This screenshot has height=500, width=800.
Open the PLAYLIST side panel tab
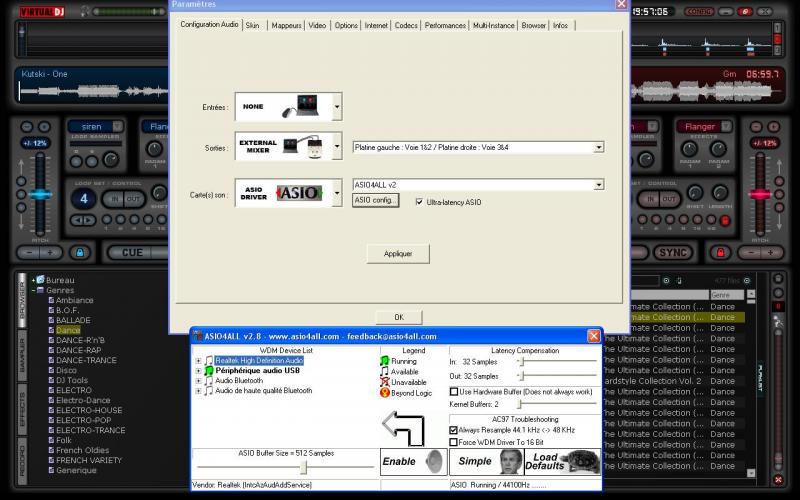click(760, 378)
